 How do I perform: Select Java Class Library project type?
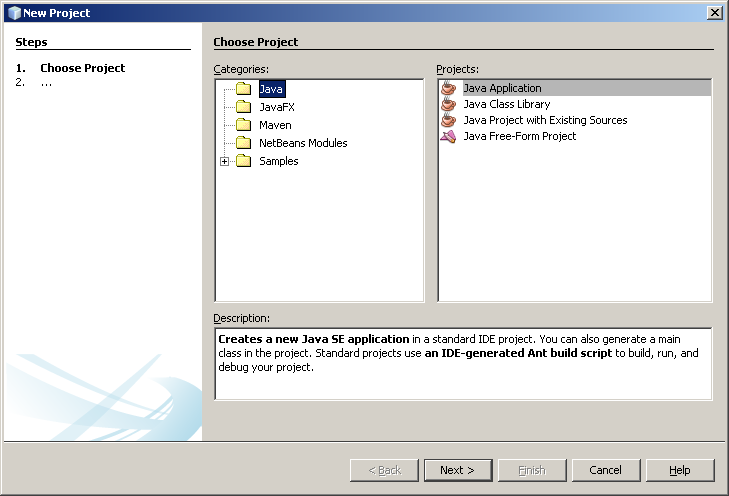point(506,104)
